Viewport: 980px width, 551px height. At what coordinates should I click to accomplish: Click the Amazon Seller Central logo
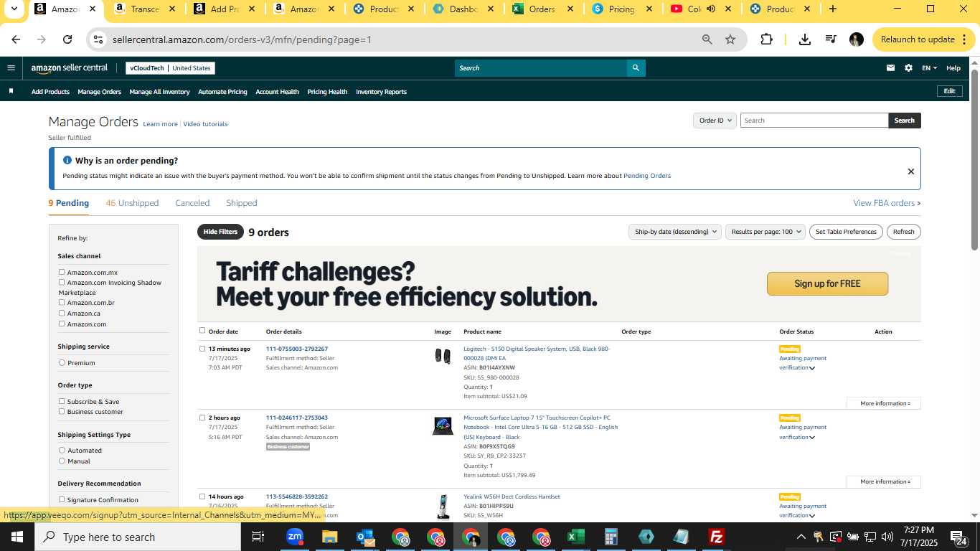[69, 68]
